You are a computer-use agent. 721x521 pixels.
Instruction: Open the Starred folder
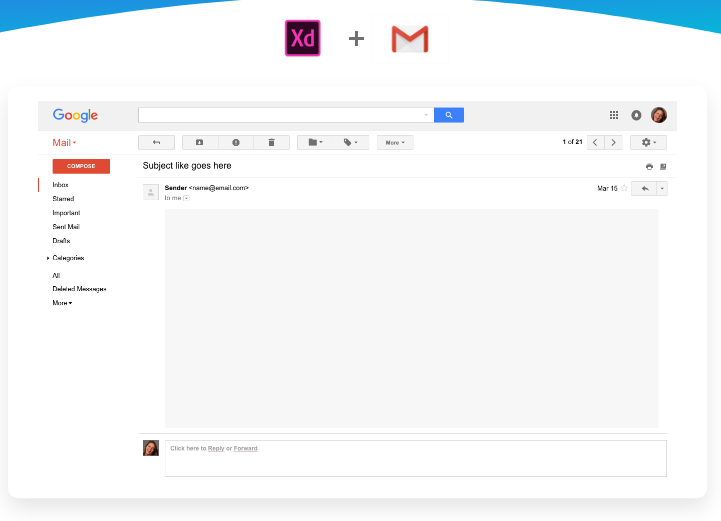63,199
